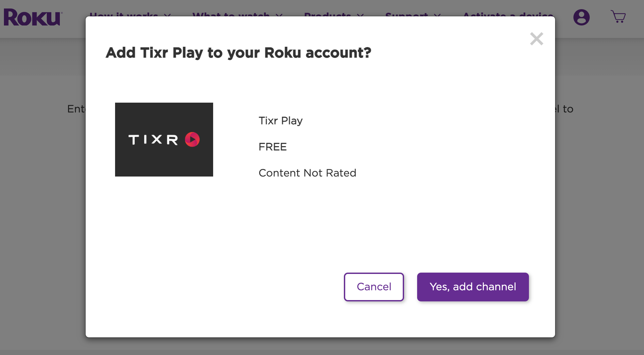Click the Content Not Rated label
Screen dimensions: 644x355
(x=307, y=173)
